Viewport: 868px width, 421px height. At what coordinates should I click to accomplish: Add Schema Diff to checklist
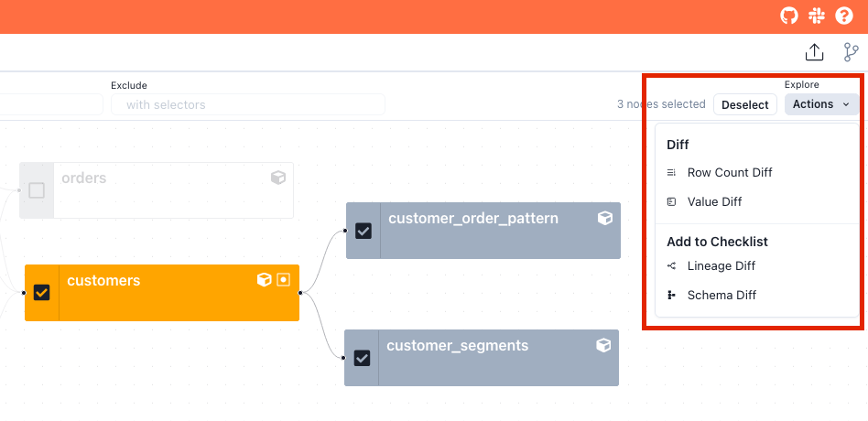pyautogui.click(x=722, y=295)
